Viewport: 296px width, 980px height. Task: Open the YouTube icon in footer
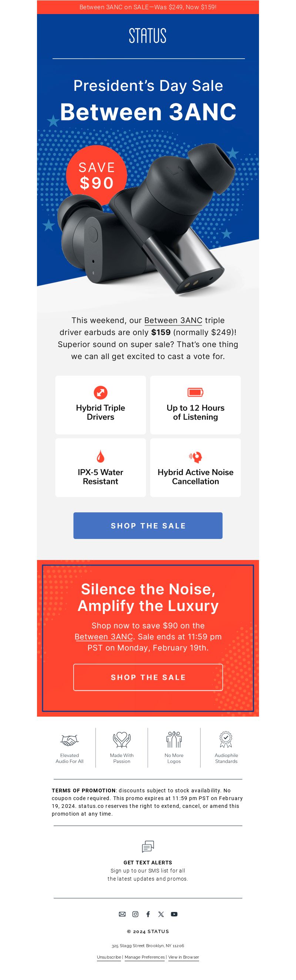tap(174, 914)
